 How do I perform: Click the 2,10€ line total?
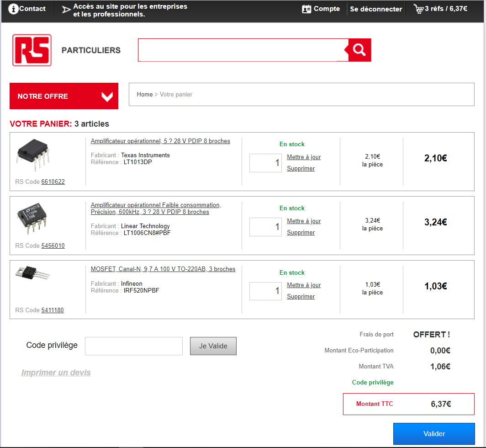click(435, 158)
